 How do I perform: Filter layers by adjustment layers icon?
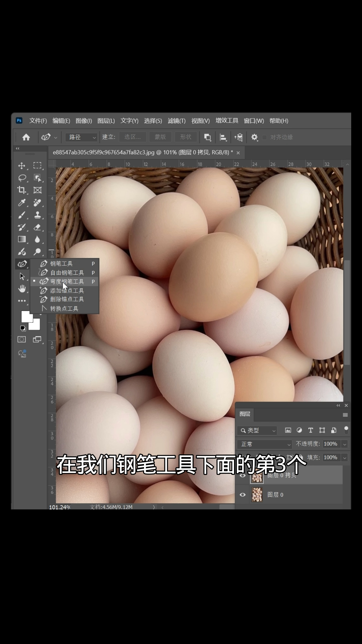click(x=299, y=430)
